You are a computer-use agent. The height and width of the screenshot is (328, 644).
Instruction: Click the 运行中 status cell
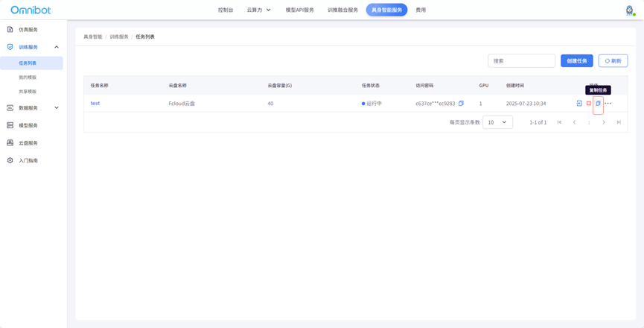pyautogui.click(x=372, y=104)
